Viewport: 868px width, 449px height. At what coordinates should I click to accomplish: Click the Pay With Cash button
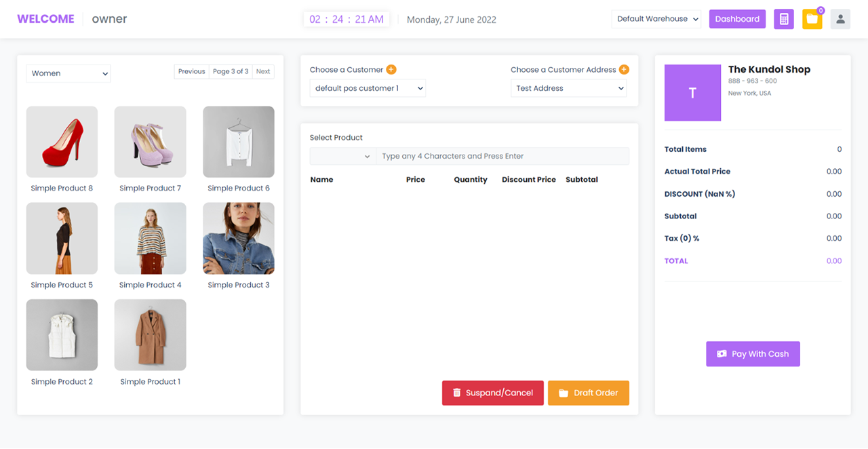pyautogui.click(x=753, y=353)
